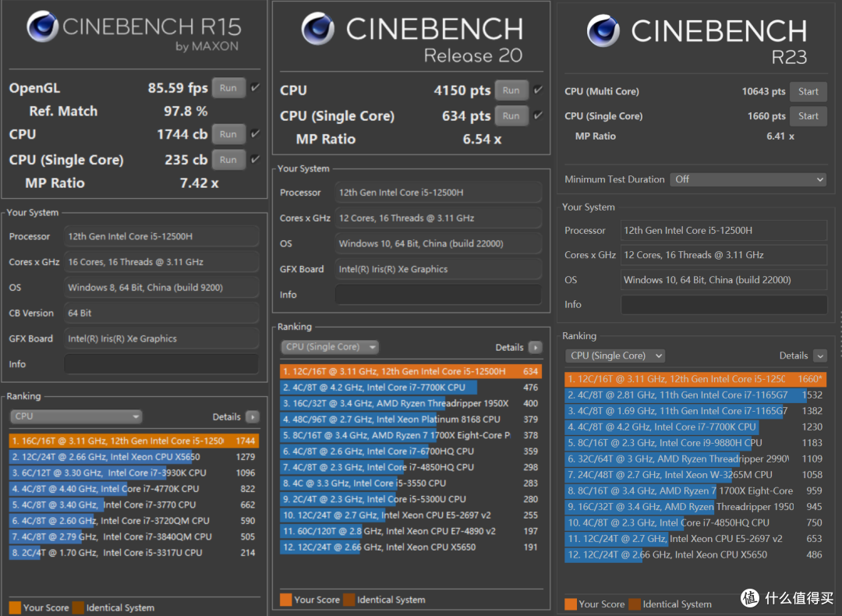Click the Cinebench R23 logo sphere
This screenshot has width=842, height=616.
(603, 30)
